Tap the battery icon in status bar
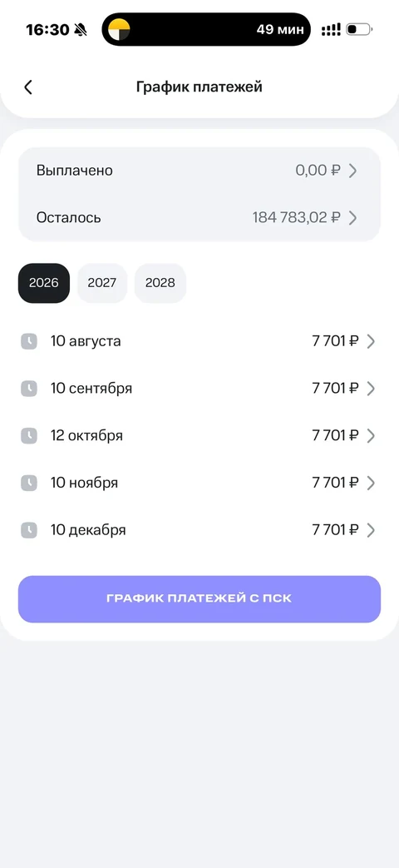Image resolution: width=399 pixels, height=868 pixels. [x=358, y=29]
